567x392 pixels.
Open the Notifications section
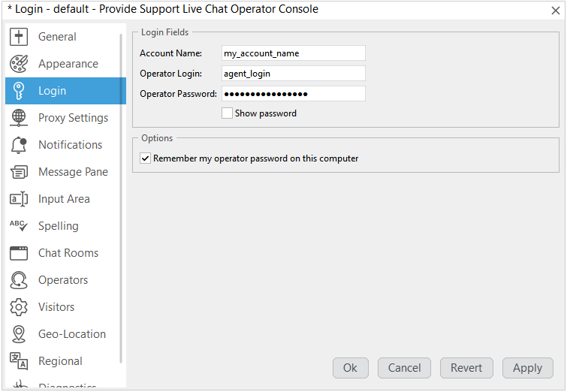pos(65,145)
